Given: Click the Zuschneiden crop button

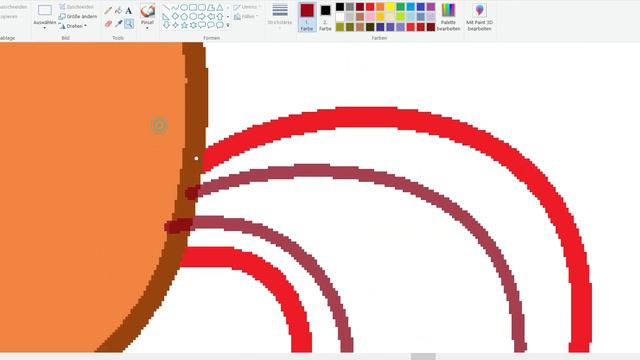Looking at the screenshot, I should click(76, 7).
